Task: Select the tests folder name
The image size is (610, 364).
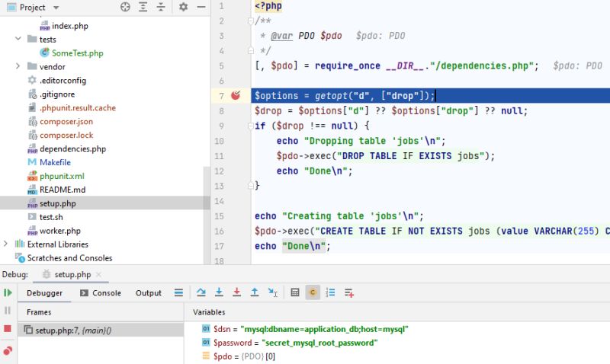Action: [x=47, y=40]
